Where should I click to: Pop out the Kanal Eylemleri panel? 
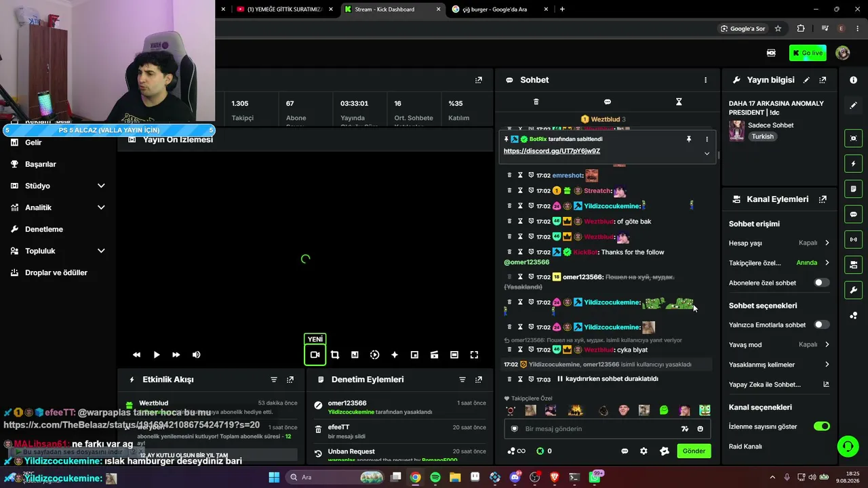[823, 199]
